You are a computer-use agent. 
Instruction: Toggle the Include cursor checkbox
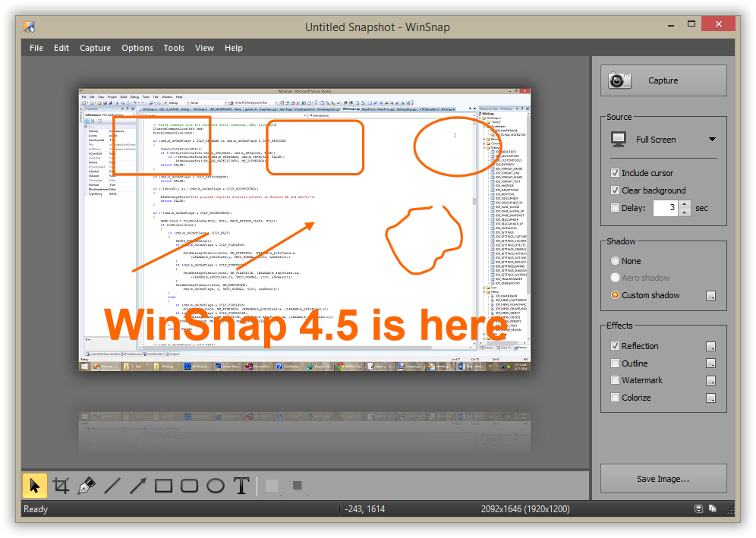tap(616, 172)
